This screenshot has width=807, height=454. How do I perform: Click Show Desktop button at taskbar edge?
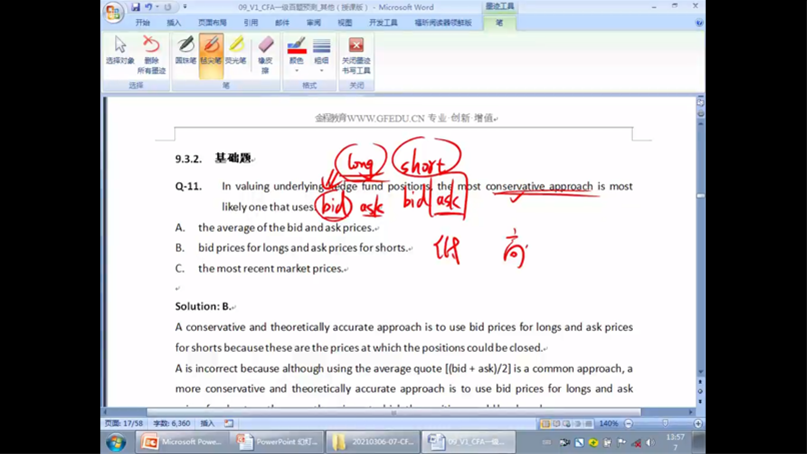(699, 442)
